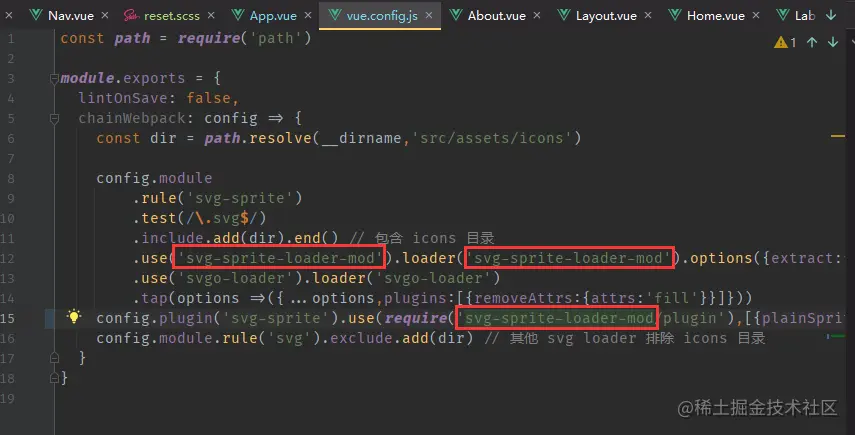The width and height of the screenshot is (855, 435).
Task: Click the yellow warning indicator icon
Action: 781,42
